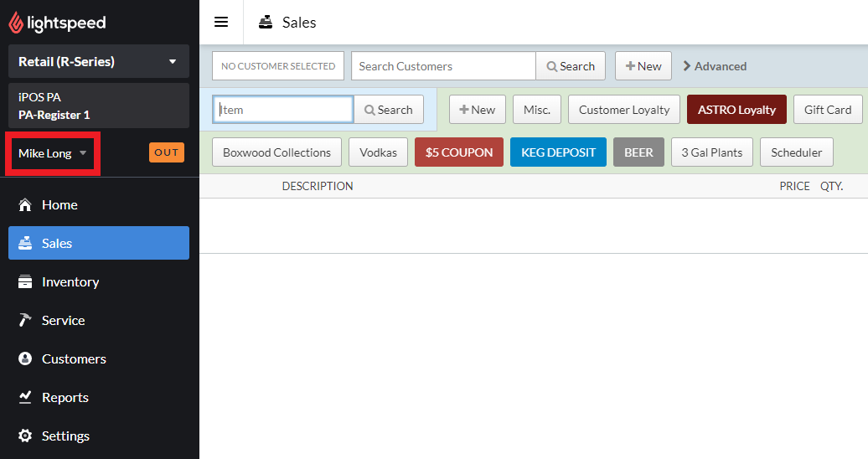Click the Search button beside customer field
The width and height of the screenshot is (868, 459).
tap(570, 66)
